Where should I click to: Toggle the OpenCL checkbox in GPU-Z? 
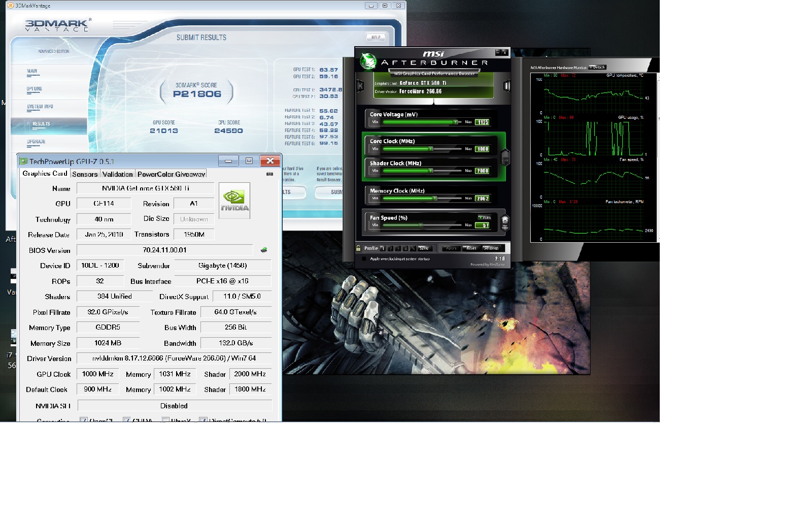[84, 420]
